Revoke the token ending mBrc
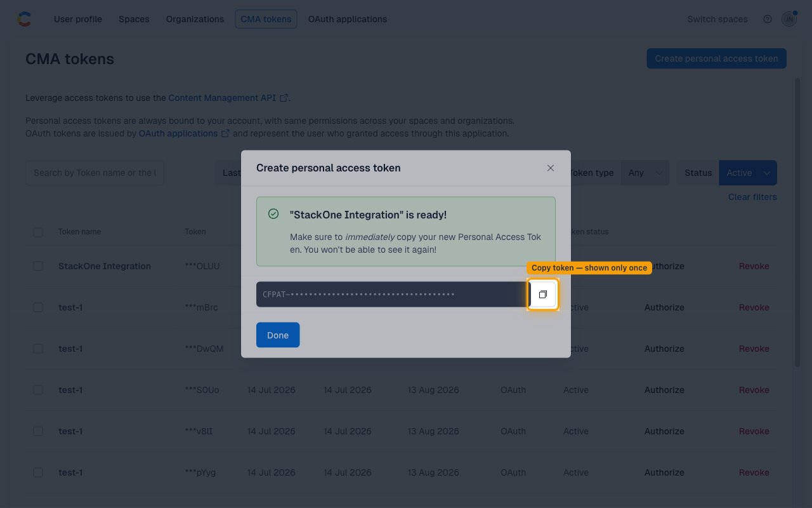 [x=754, y=307]
